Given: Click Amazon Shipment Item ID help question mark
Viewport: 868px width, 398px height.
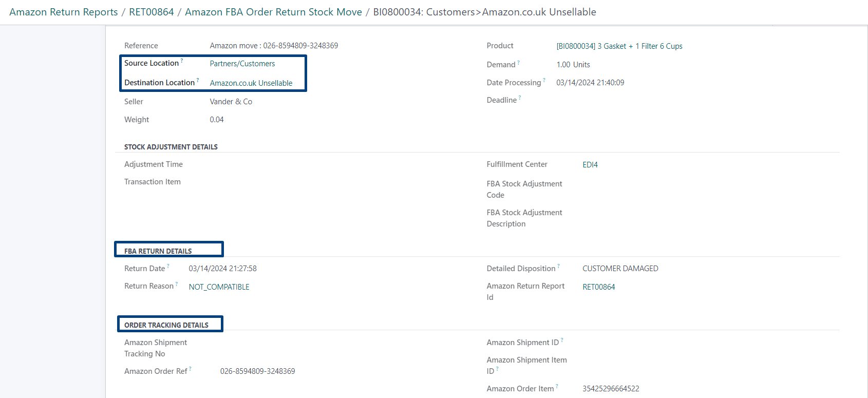Looking at the screenshot, I should coord(497,369).
